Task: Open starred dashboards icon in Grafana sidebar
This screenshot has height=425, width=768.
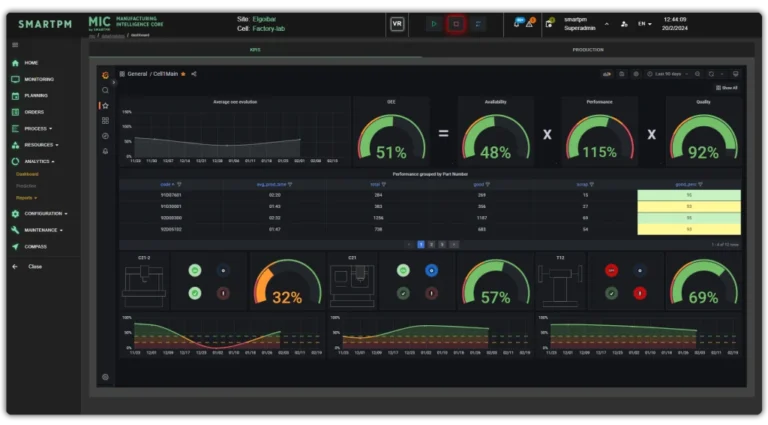Action: (x=105, y=106)
